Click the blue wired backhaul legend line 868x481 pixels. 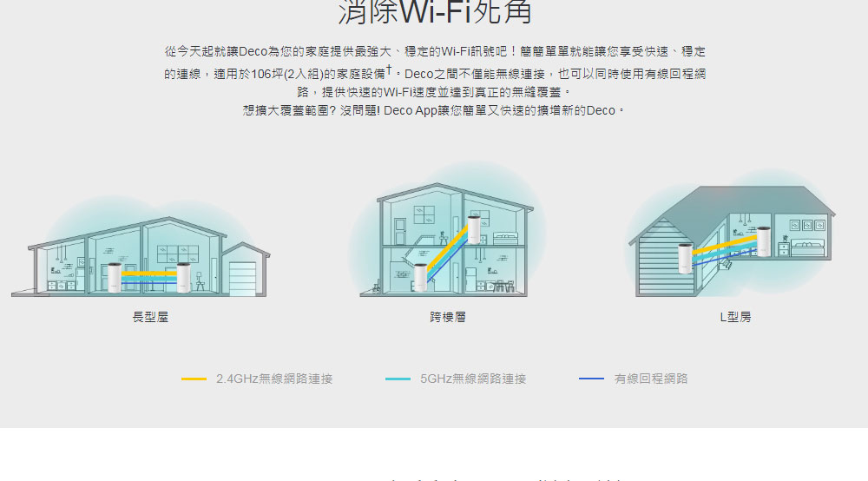pyautogui.click(x=591, y=379)
